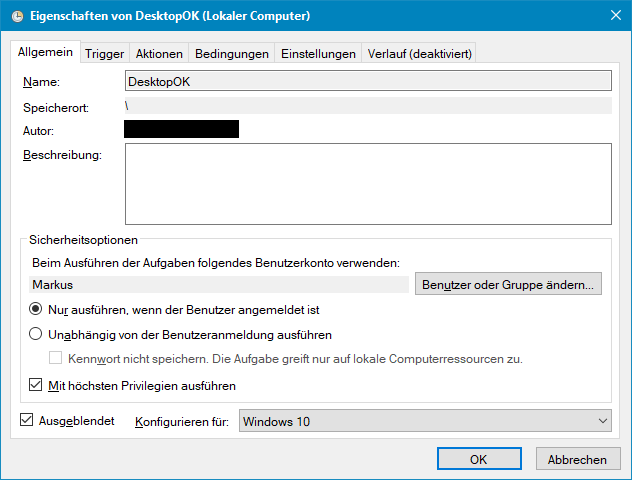
Task: Click the Speicherort path field
Action: [x=368, y=106]
